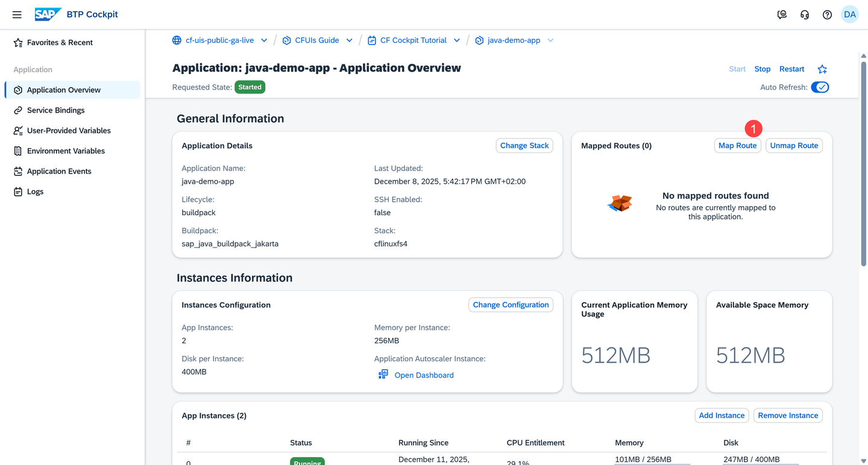Click the Disk column header
The image size is (868, 465).
coord(731,443)
